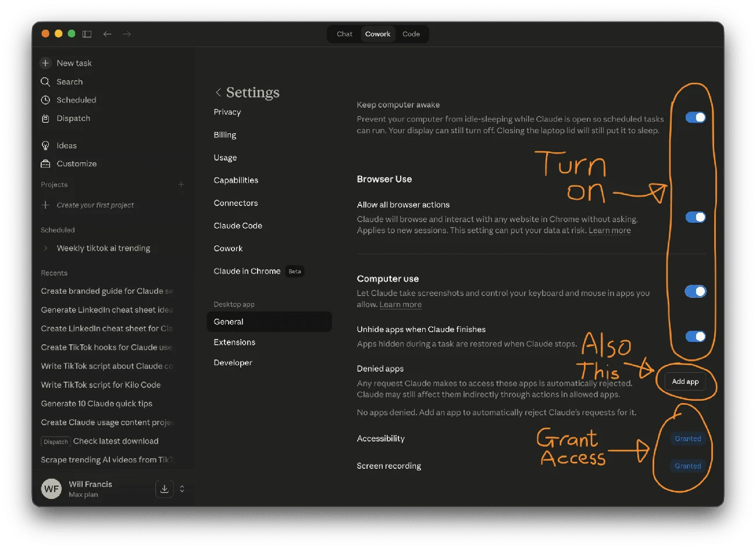Screen dimensions: 756x549
Task: Open Search in the sidebar
Action: coord(70,82)
